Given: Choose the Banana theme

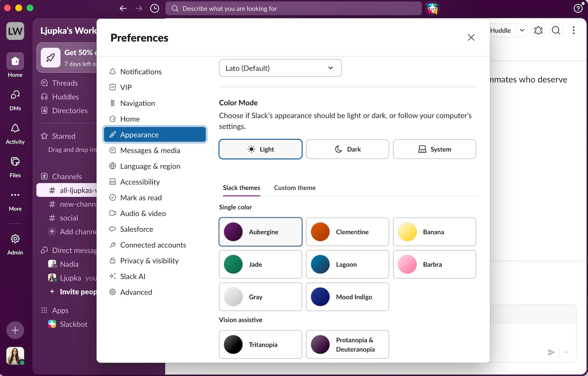Looking at the screenshot, I should 434,232.
